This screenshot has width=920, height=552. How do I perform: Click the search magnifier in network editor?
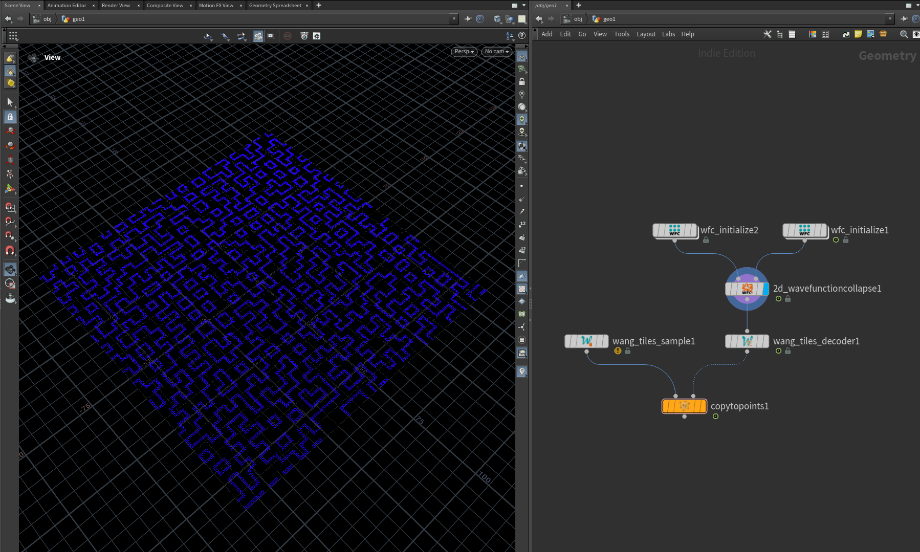point(905,34)
